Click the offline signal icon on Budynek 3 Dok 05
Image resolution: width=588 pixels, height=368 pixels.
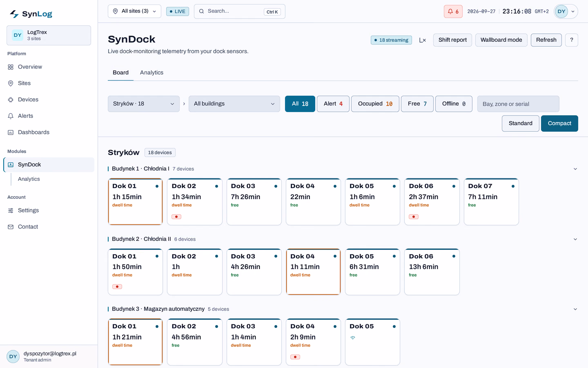click(353, 338)
